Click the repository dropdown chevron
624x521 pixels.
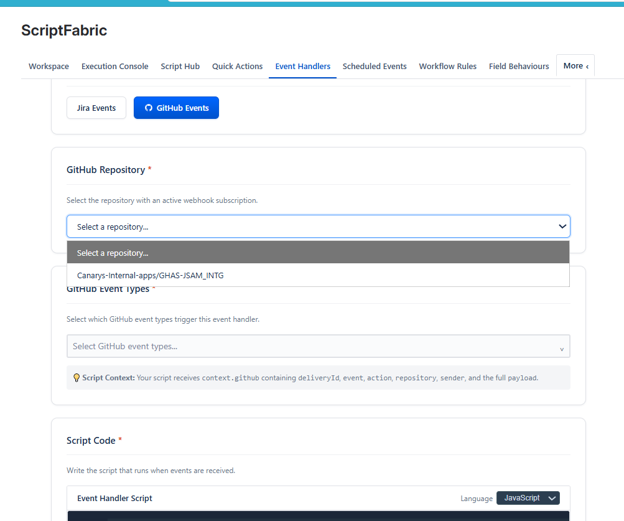point(562,226)
